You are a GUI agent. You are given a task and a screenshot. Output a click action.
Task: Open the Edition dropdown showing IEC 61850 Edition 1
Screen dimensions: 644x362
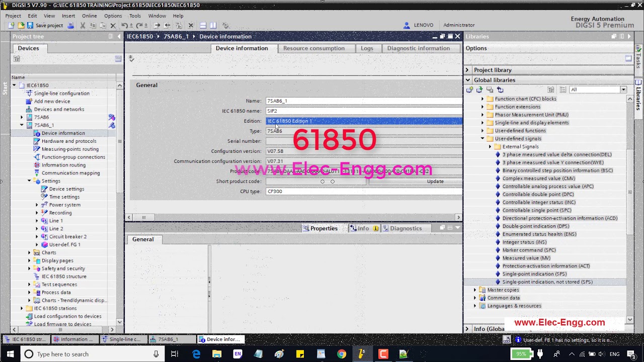(x=364, y=121)
